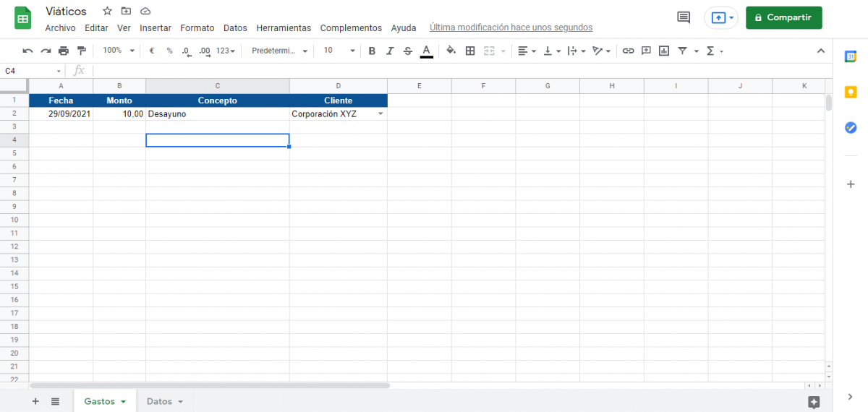Print the spreadsheet using the printer icon

[x=64, y=51]
